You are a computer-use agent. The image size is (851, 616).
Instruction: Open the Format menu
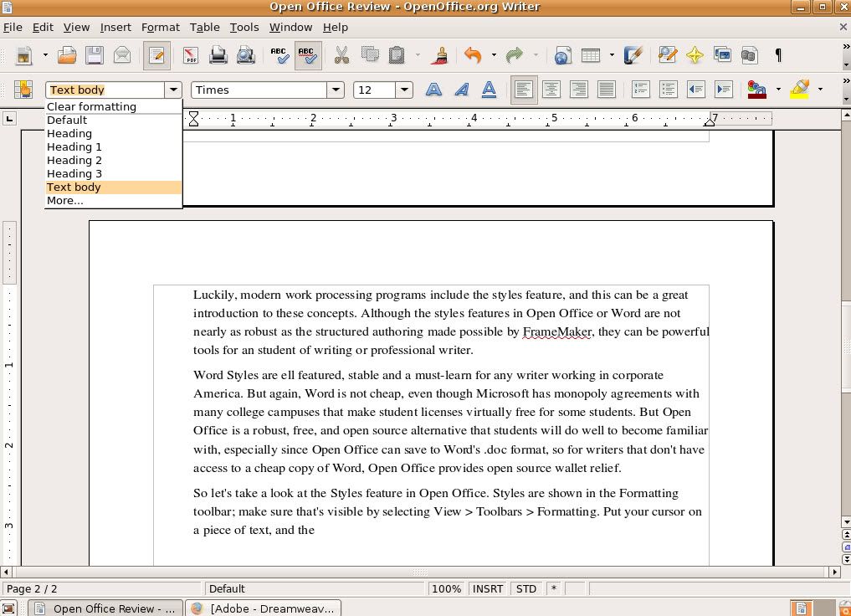click(x=160, y=27)
